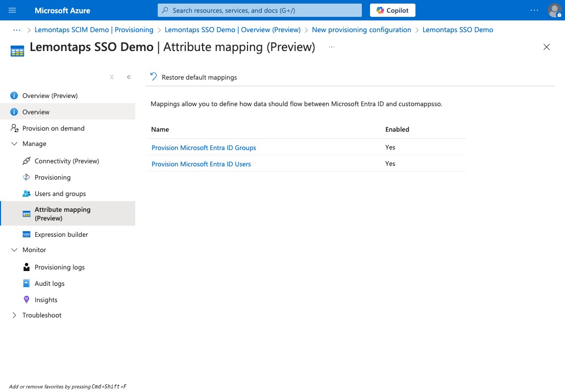Click the add or remove favorites hint
This screenshot has height=392, width=565.
(68, 386)
